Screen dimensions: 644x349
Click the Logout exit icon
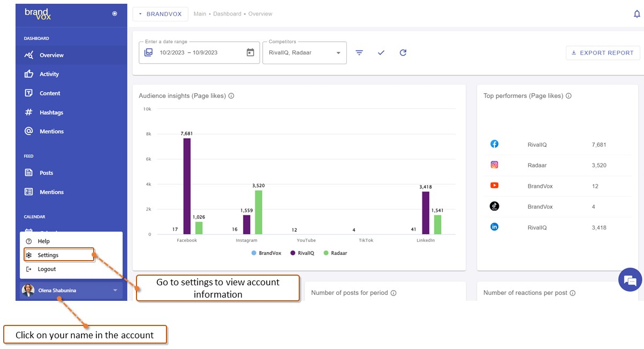[29, 269]
